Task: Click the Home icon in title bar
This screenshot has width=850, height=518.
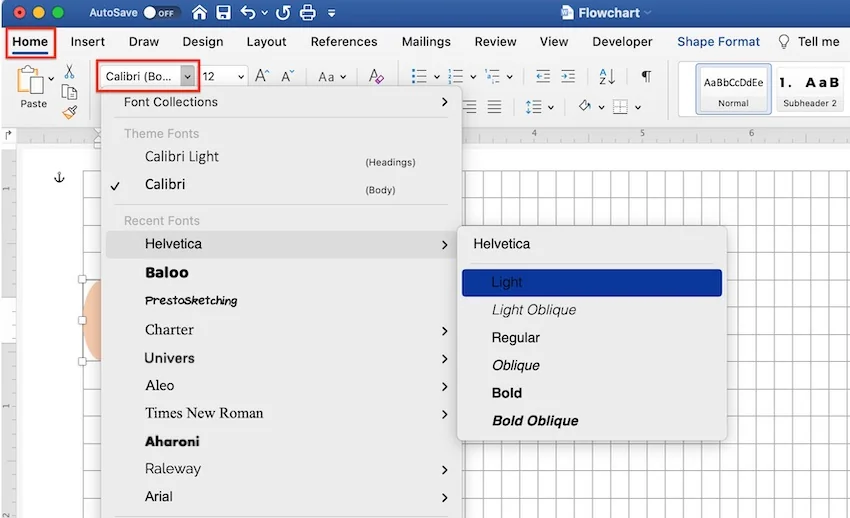Action: coord(199,12)
